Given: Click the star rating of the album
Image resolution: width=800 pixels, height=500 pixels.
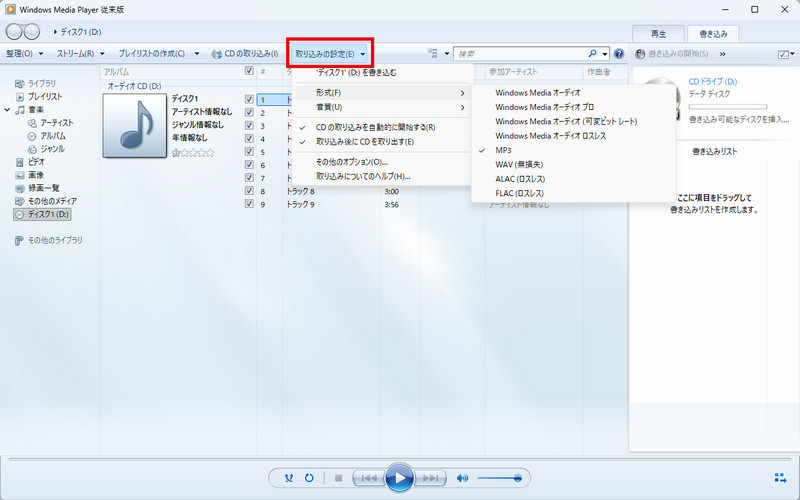Looking at the screenshot, I should [x=193, y=153].
